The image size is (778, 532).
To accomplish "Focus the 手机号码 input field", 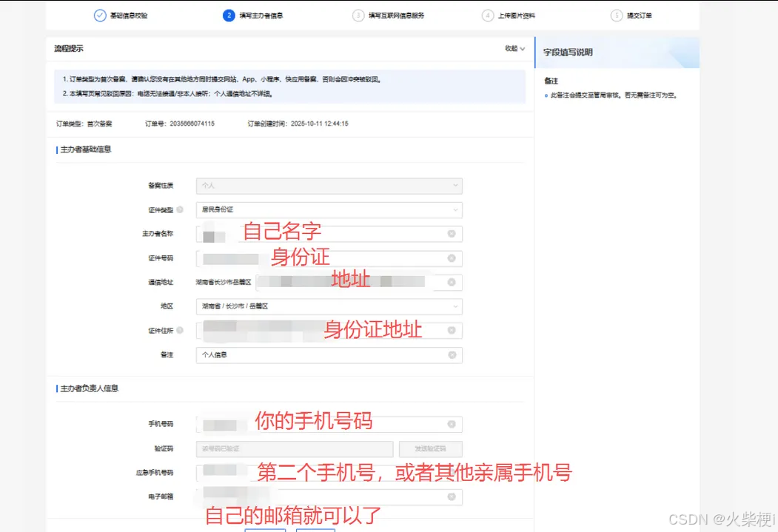I will (x=329, y=424).
